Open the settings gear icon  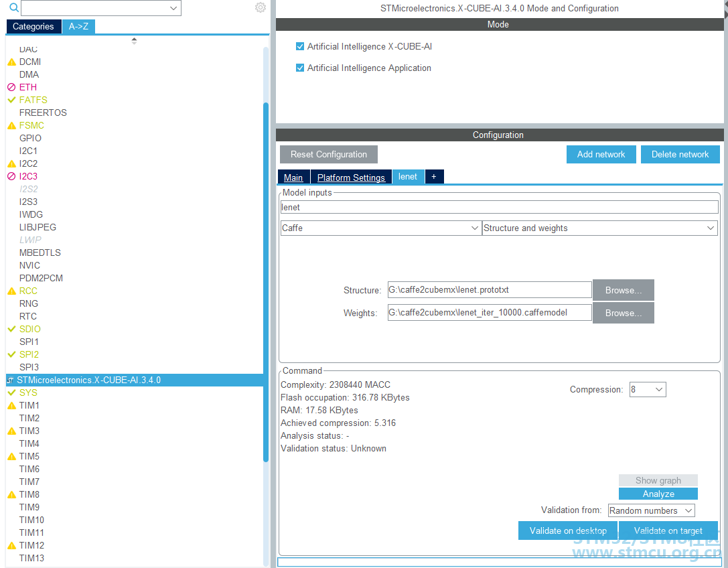click(x=261, y=7)
